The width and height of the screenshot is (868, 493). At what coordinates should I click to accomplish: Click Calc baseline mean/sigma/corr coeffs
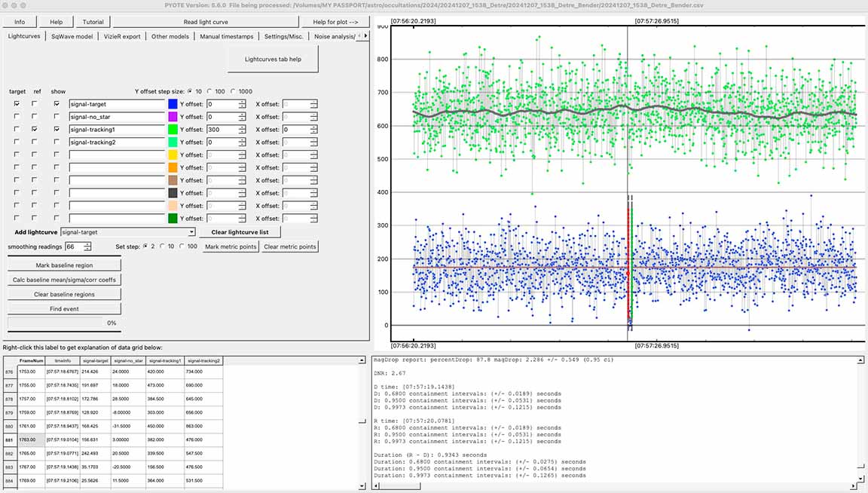tap(64, 280)
